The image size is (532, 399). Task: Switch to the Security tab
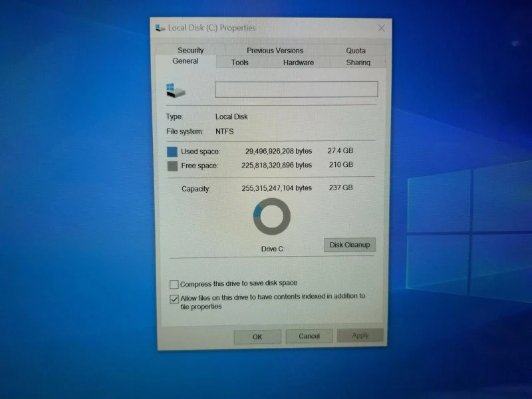190,51
